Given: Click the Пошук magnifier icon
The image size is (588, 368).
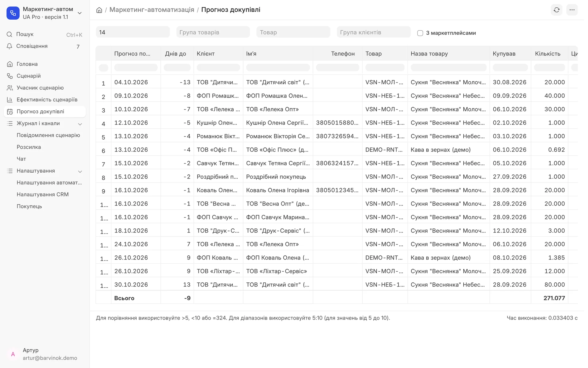Looking at the screenshot, I should (x=9, y=34).
